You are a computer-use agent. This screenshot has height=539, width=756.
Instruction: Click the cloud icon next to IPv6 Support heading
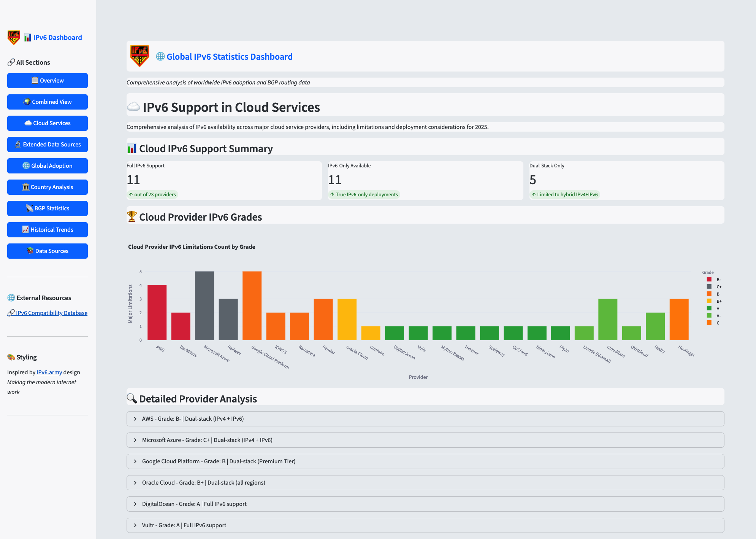133,107
